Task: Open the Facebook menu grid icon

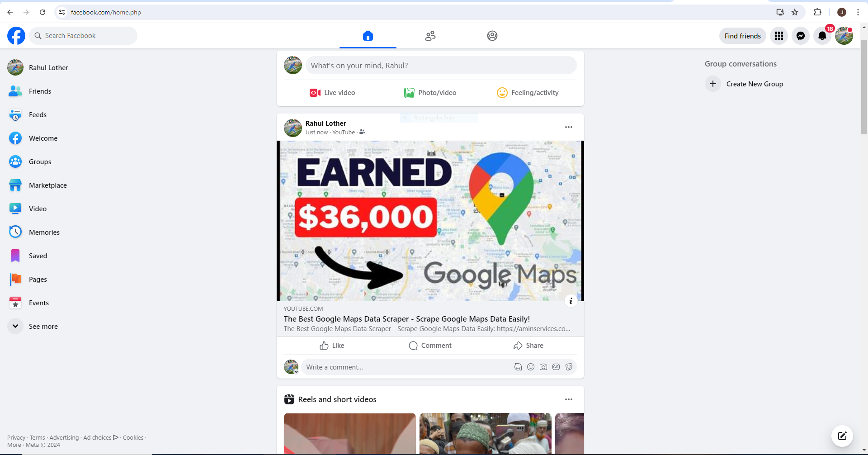Action: tap(778, 36)
